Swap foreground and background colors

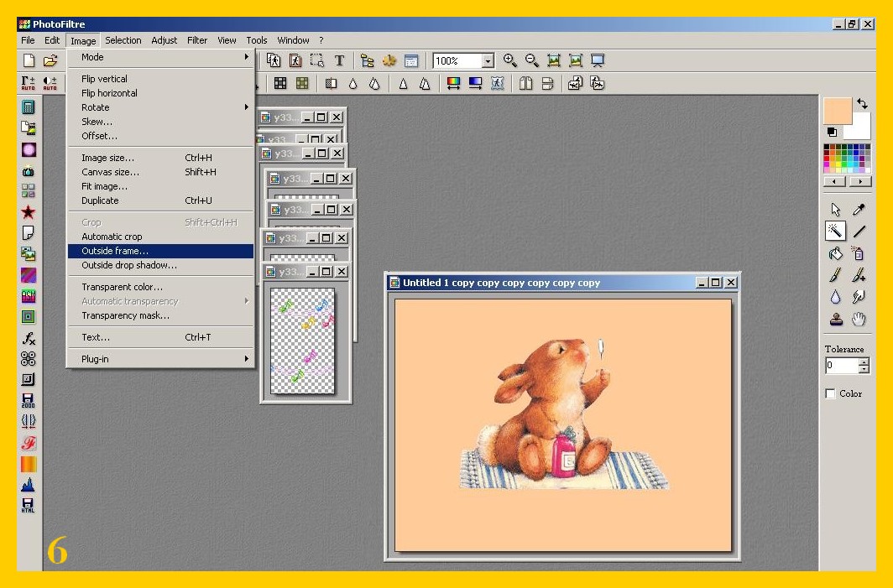[x=862, y=104]
